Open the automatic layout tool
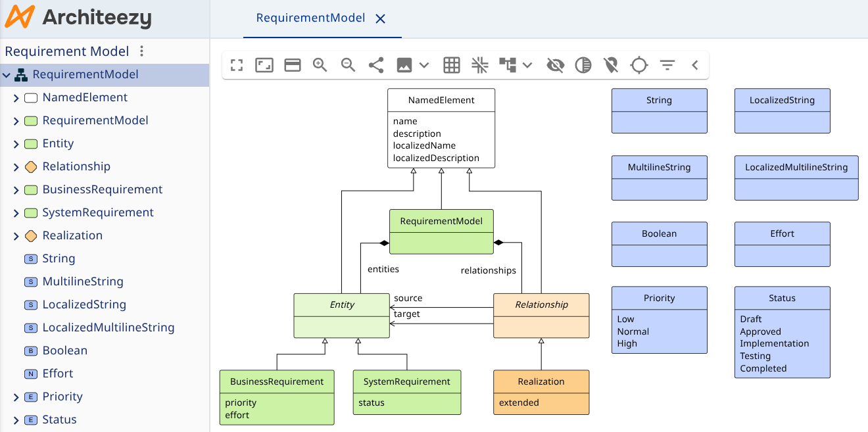This screenshot has height=432, width=868. (x=508, y=64)
